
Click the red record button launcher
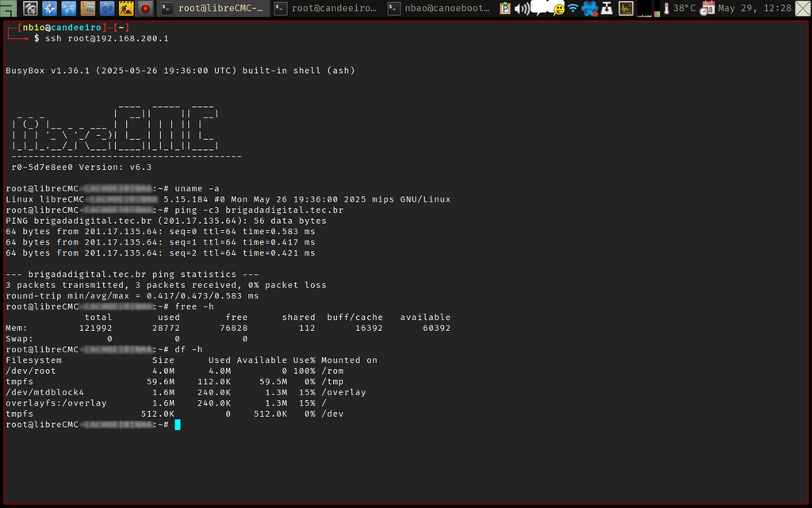click(146, 9)
